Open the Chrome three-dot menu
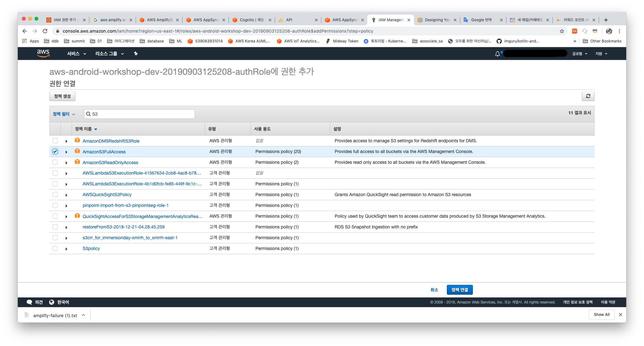 coord(619,31)
